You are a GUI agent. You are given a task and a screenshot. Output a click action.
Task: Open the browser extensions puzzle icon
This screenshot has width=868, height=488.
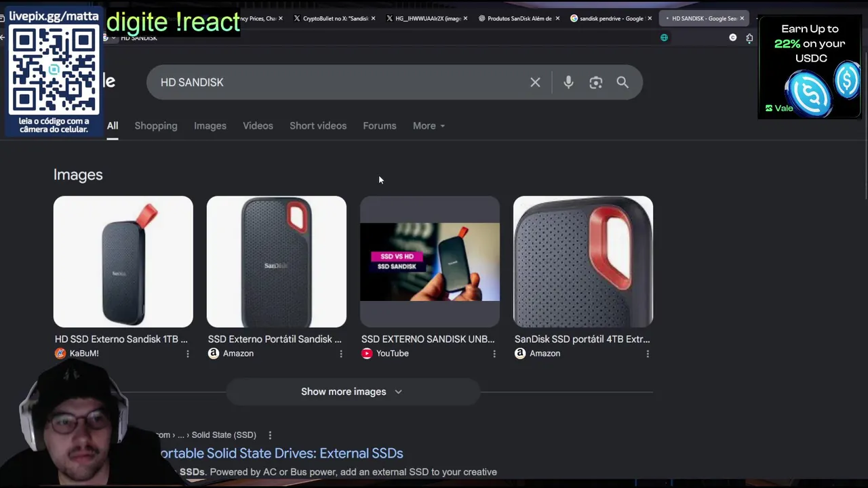click(749, 38)
